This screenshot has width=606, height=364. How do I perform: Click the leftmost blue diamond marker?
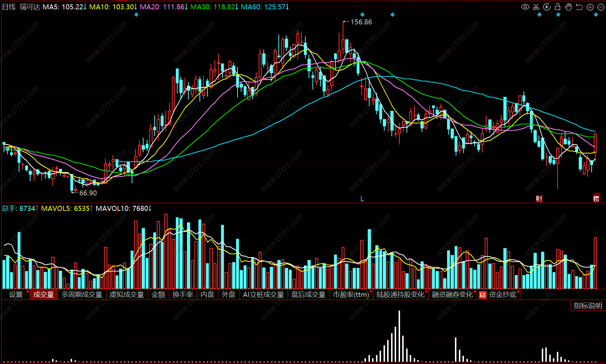tap(136, 15)
